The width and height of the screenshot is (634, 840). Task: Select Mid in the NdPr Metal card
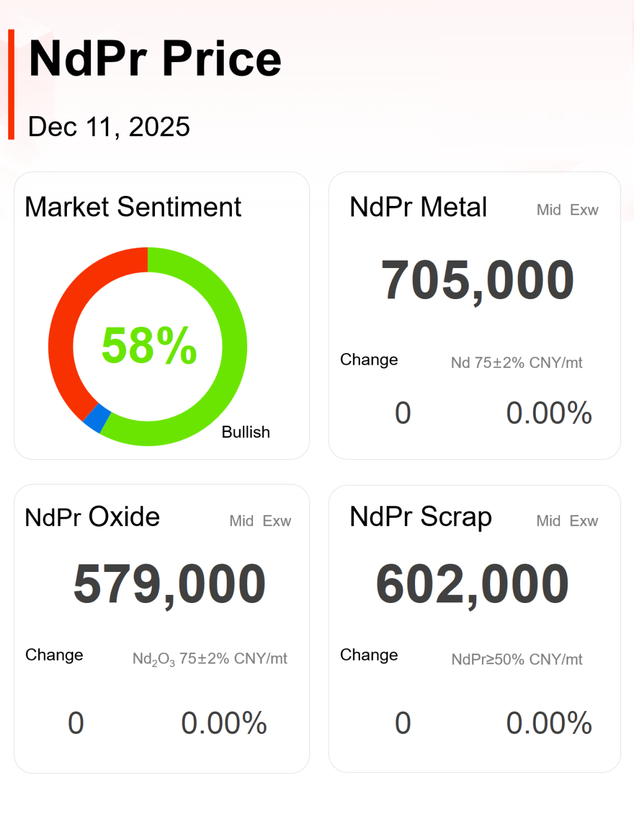click(548, 210)
